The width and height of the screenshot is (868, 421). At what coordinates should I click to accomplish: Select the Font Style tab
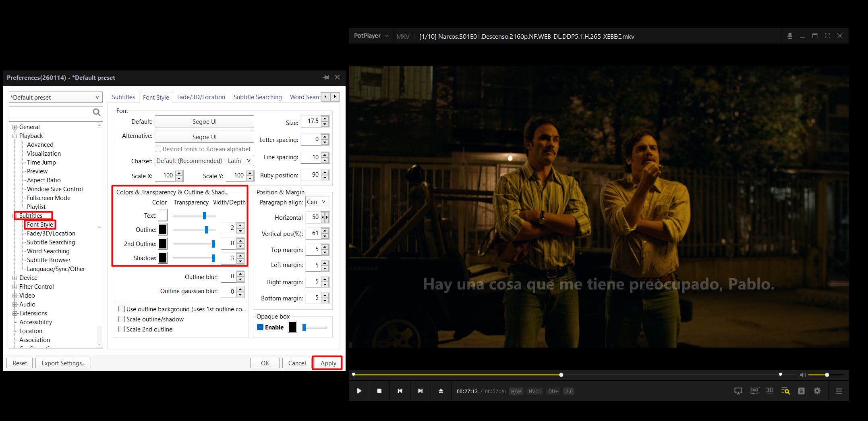156,97
